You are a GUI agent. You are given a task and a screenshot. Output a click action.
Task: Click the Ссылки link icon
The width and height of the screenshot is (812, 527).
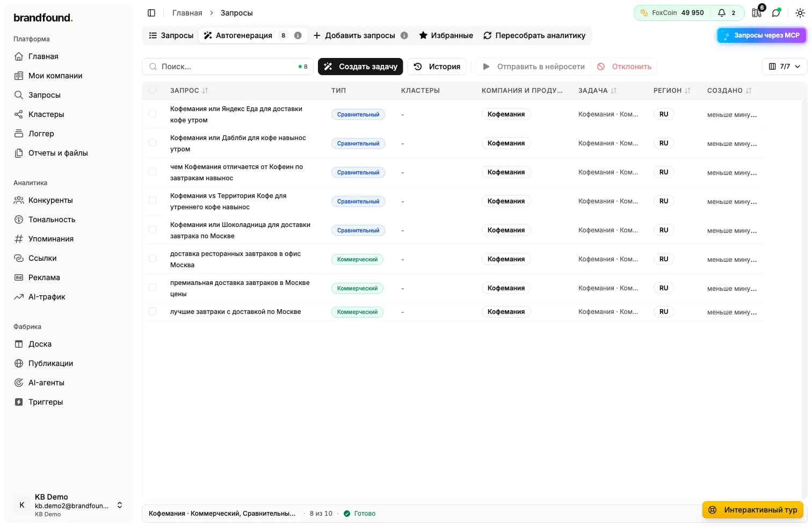19,258
